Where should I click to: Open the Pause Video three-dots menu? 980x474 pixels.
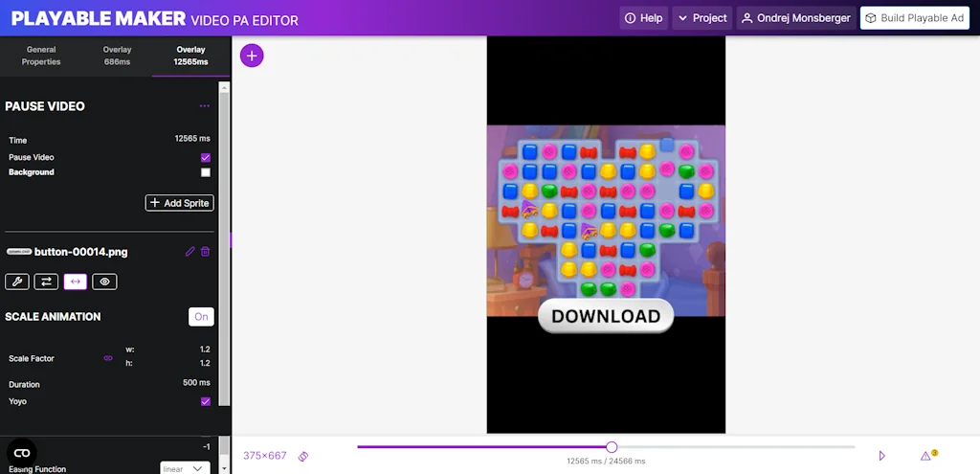pos(205,106)
